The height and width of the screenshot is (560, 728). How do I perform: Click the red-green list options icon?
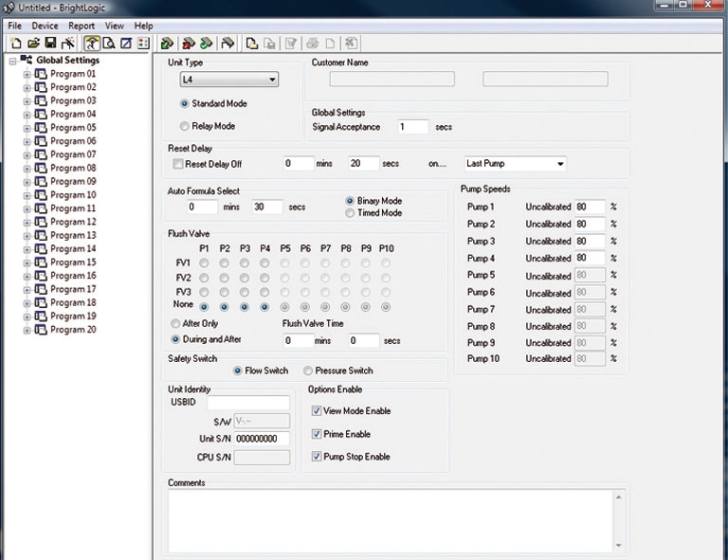click(x=143, y=44)
